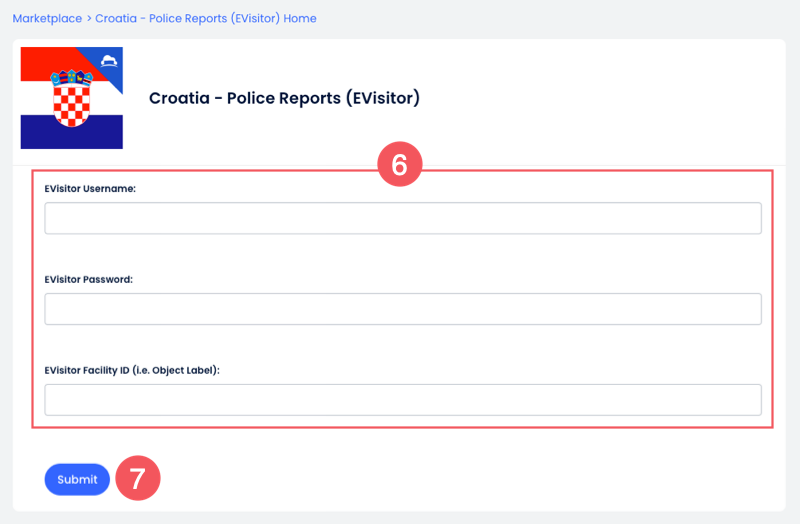
Task: Click the police hat icon on logo
Action: tap(108, 62)
